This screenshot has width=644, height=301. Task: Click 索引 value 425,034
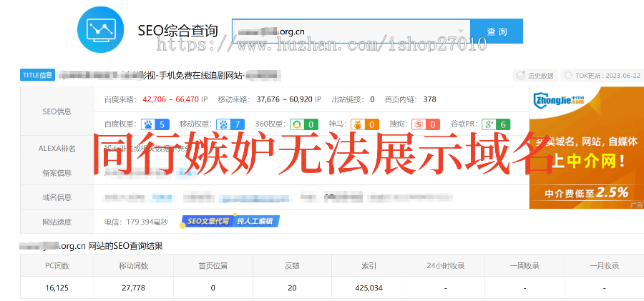coord(369,288)
